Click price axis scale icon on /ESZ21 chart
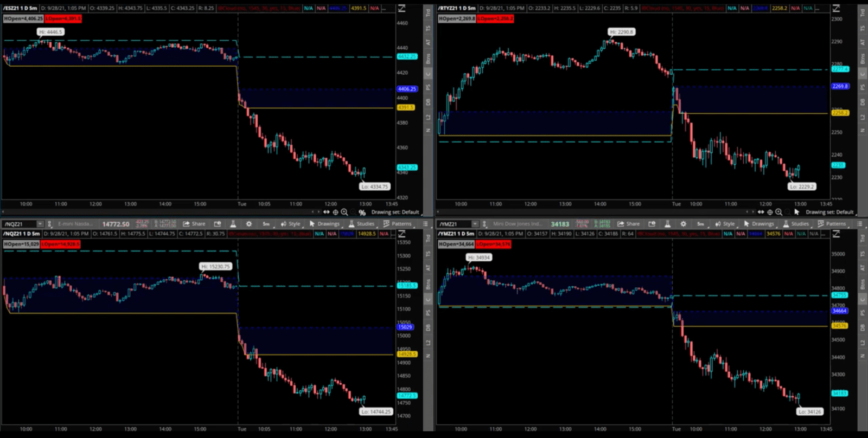The height and width of the screenshot is (438, 868). 402,8
